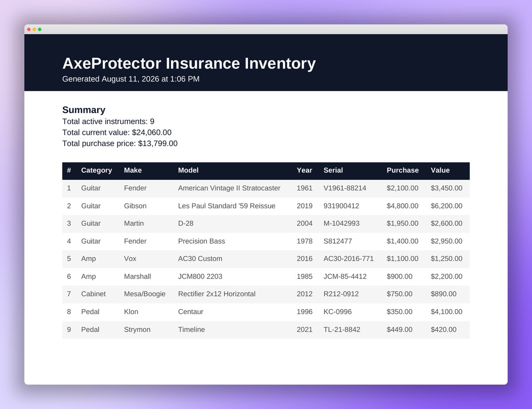Click the AxeProtector Insurance Inventory title
Image resolution: width=532 pixels, height=409 pixels.
pyautogui.click(x=189, y=63)
